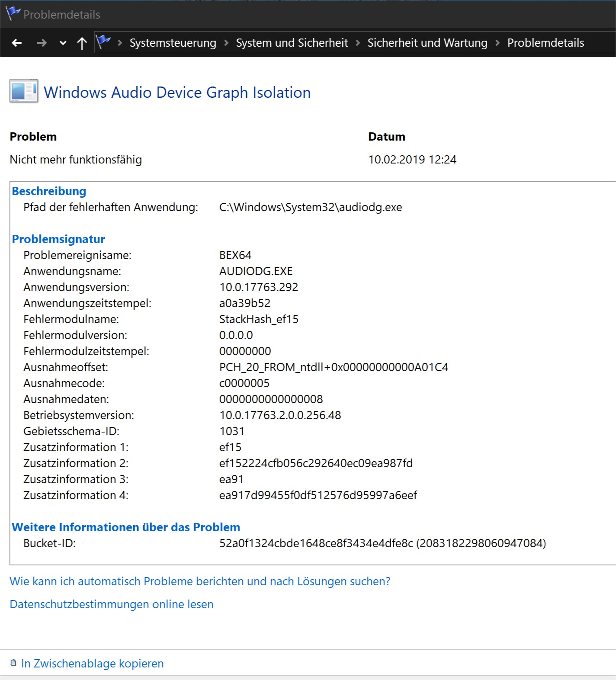Screen dimensions: 616x680
Task: Select Nicht mehr funktionsfähig problem text
Action: (x=76, y=160)
